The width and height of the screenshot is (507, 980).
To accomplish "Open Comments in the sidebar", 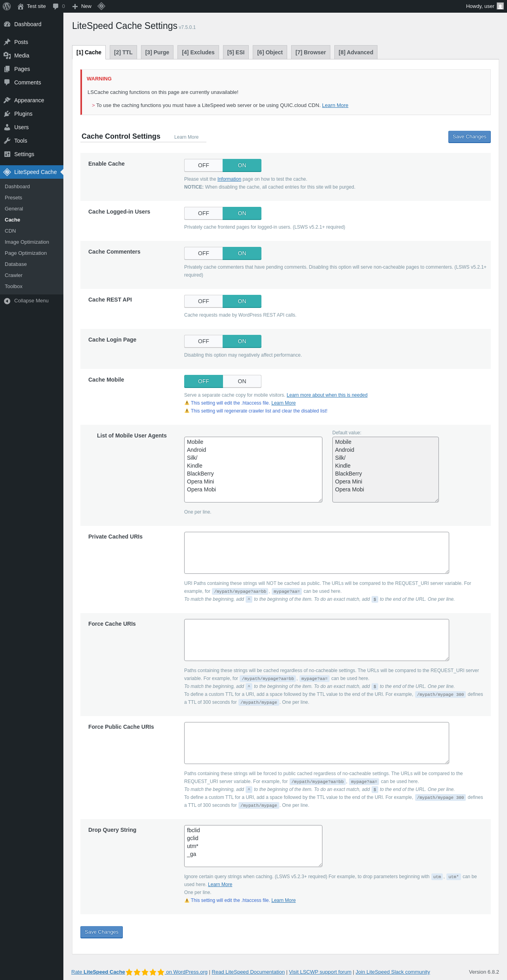I will (x=32, y=82).
